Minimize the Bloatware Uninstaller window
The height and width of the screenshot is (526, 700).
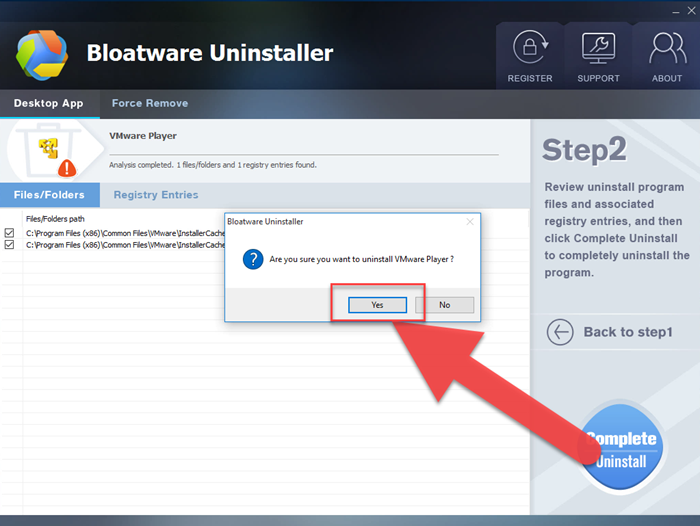pos(676,12)
